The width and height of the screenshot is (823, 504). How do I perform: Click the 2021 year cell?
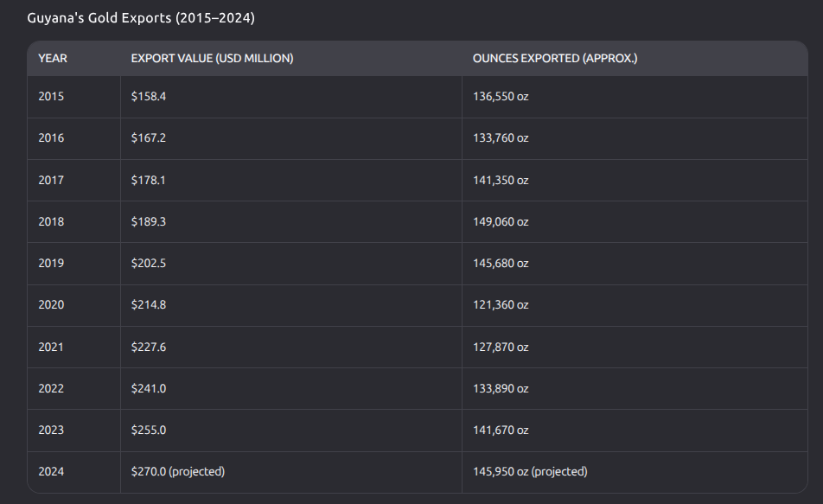pyautogui.click(x=51, y=348)
